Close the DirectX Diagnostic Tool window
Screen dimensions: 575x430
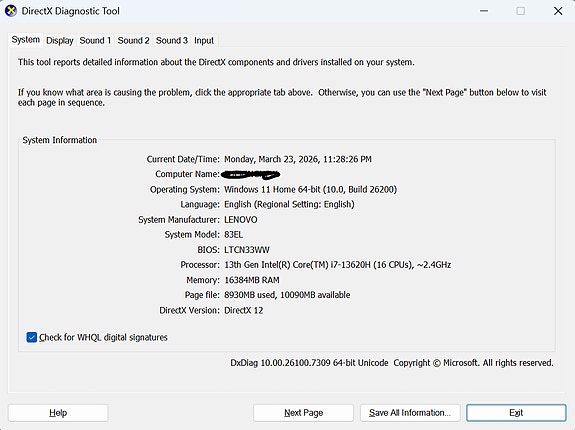tap(558, 11)
